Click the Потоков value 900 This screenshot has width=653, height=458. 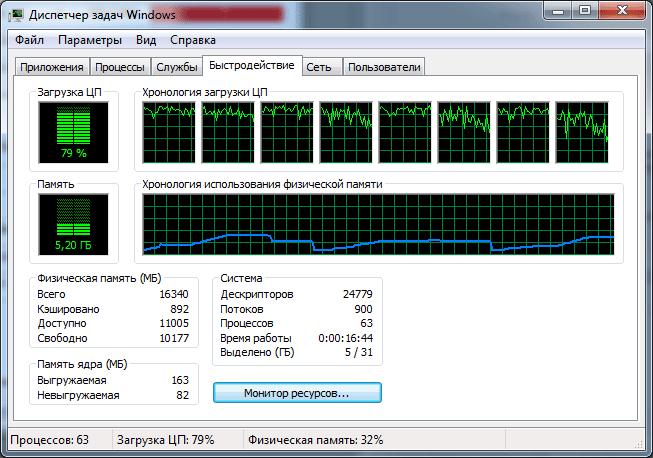[x=363, y=309]
